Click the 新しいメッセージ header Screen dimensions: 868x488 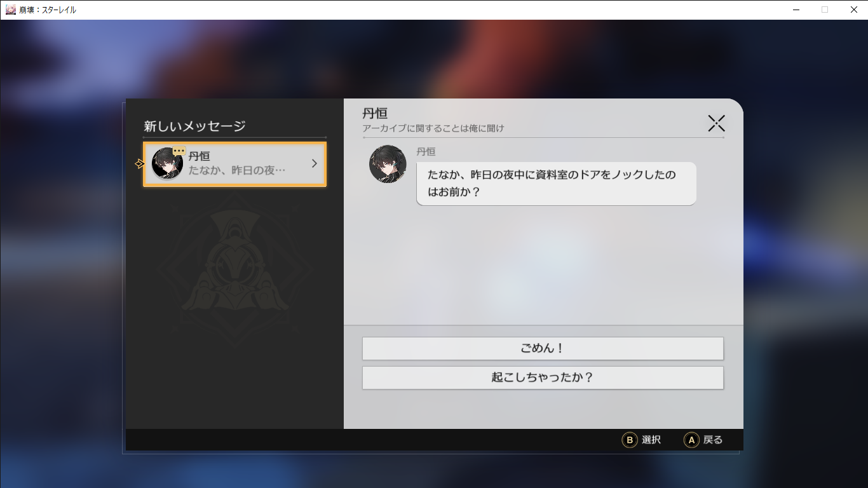pyautogui.click(x=194, y=126)
